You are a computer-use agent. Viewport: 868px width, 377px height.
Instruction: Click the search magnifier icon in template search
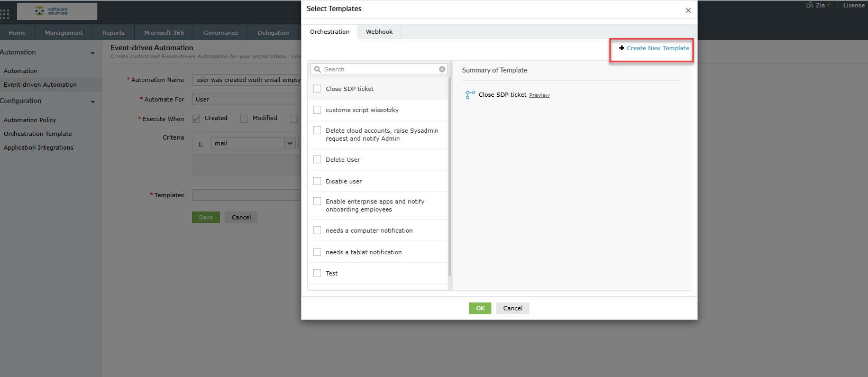coord(317,69)
